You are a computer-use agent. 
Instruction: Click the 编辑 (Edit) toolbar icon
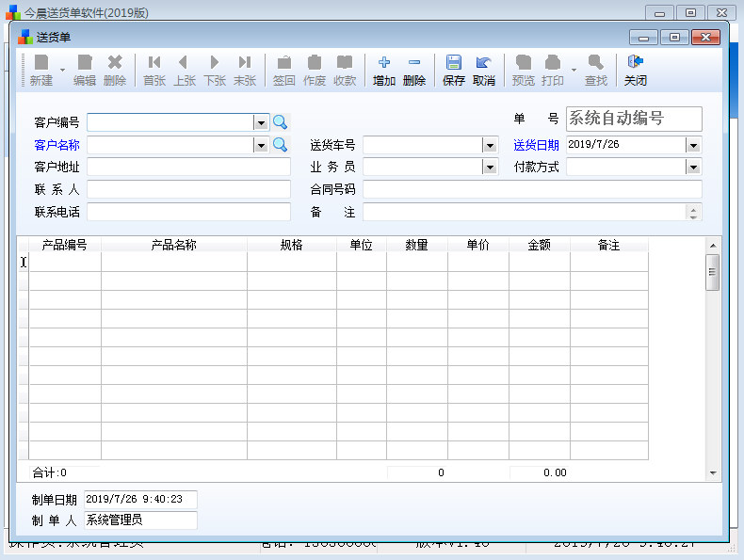[85, 71]
